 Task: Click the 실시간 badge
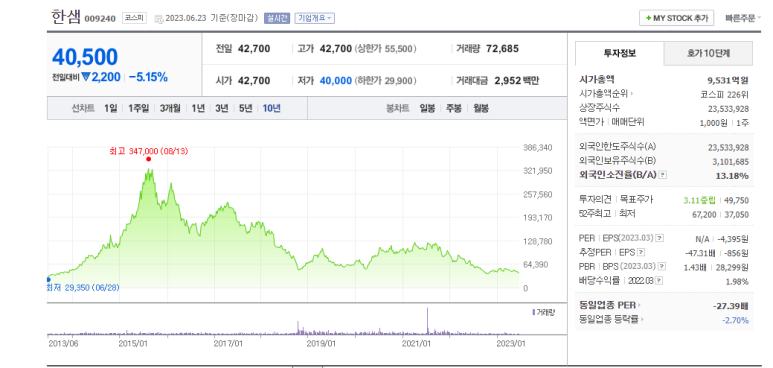pyautogui.click(x=278, y=18)
